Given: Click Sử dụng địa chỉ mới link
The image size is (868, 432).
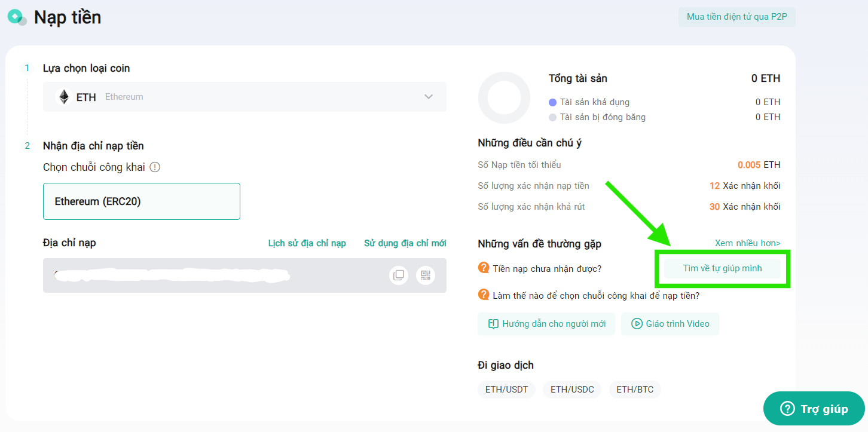Looking at the screenshot, I should tap(405, 243).
